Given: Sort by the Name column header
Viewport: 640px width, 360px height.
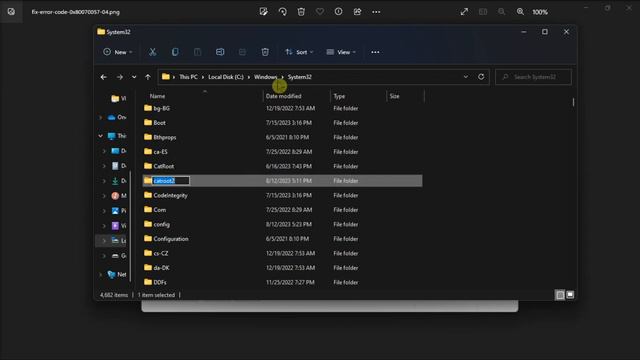Looking at the screenshot, I should (x=157, y=96).
